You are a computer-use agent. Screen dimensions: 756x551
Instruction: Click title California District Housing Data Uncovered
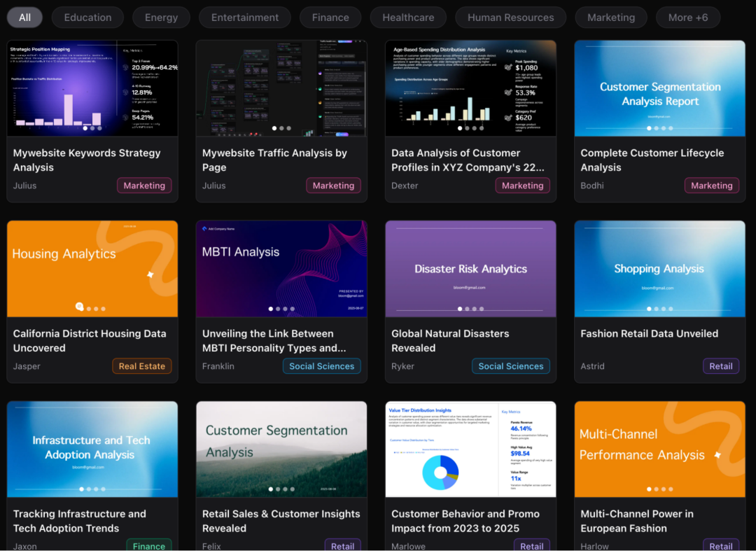[x=90, y=340]
